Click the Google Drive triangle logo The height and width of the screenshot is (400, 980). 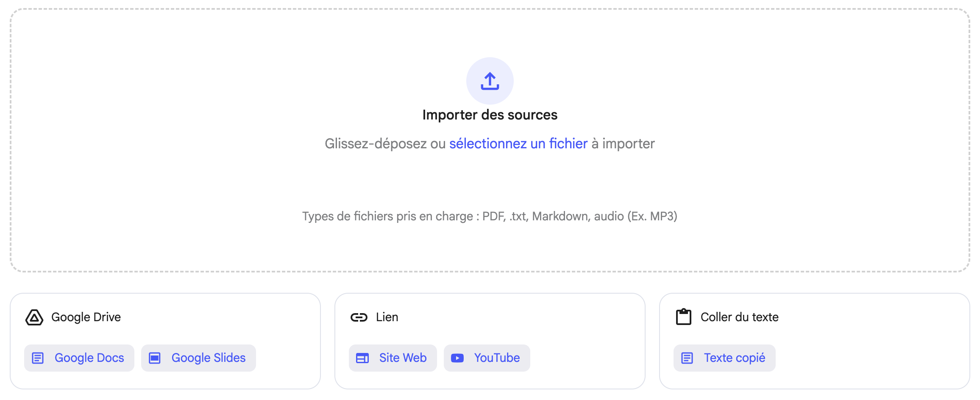[x=35, y=317]
